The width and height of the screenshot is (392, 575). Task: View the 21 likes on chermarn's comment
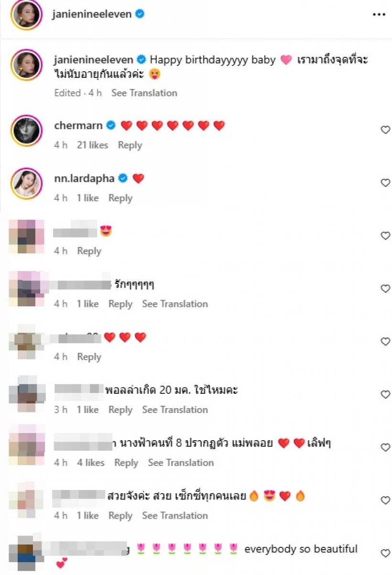click(x=93, y=145)
